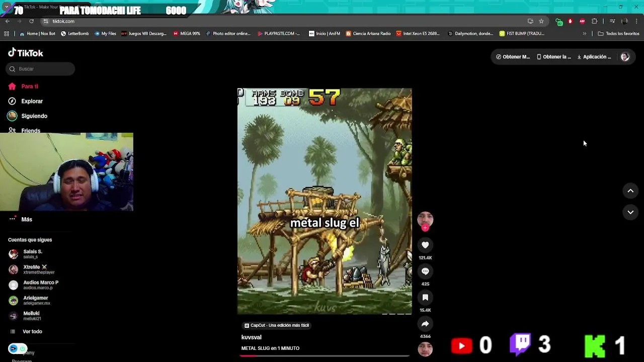Click the Buscar search field
This screenshot has height=362, width=644.
pyautogui.click(x=40, y=69)
